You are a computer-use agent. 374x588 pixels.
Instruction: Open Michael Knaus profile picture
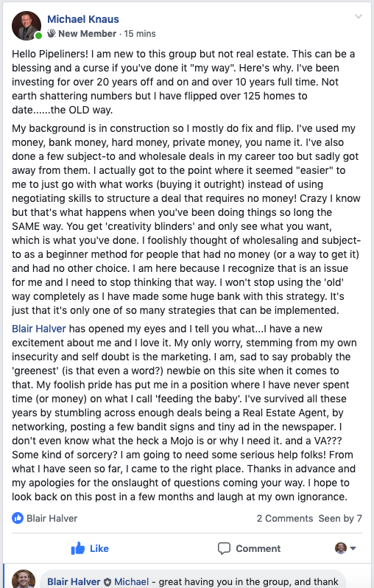point(27,26)
